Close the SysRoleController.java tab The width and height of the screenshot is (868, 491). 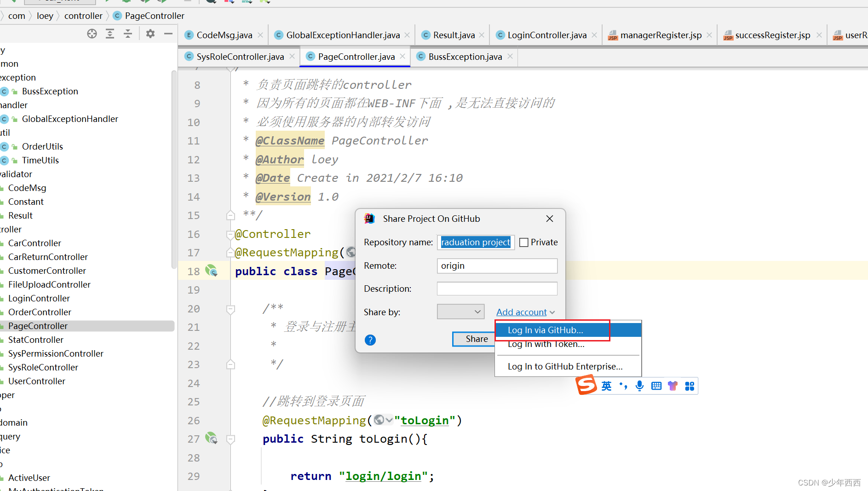pos(292,56)
